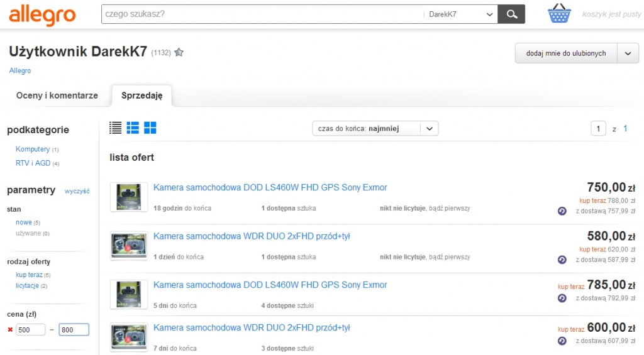Go to last page link 1

point(625,128)
